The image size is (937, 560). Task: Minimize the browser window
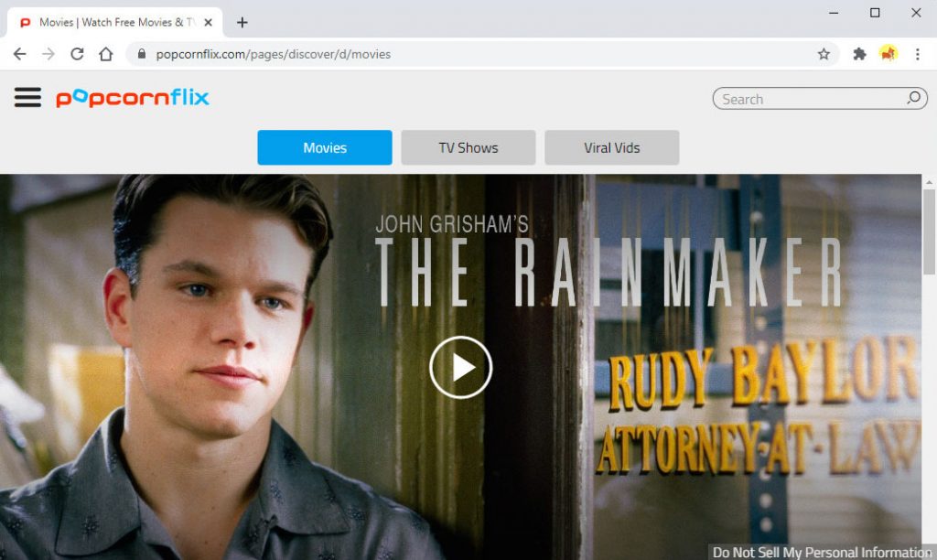[834, 13]
